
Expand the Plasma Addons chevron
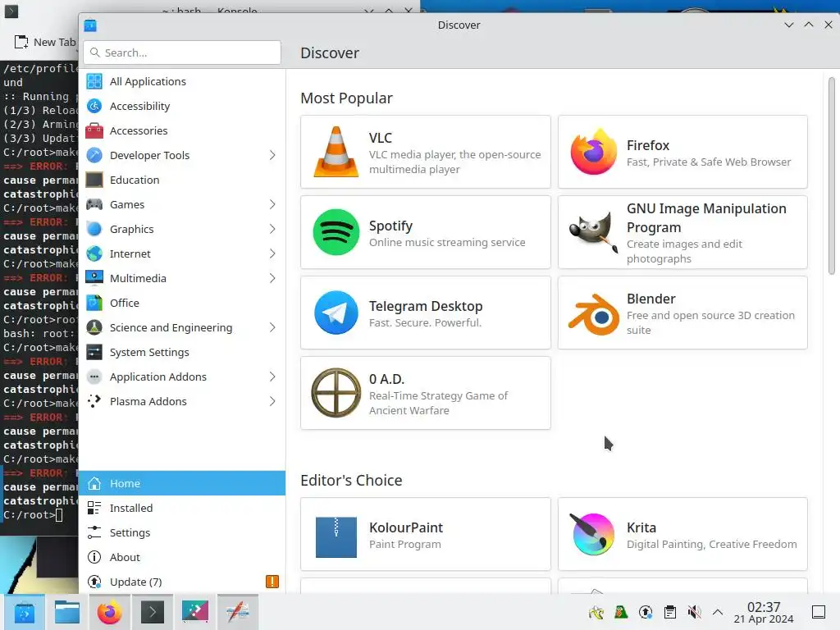[x=272, y=401]
